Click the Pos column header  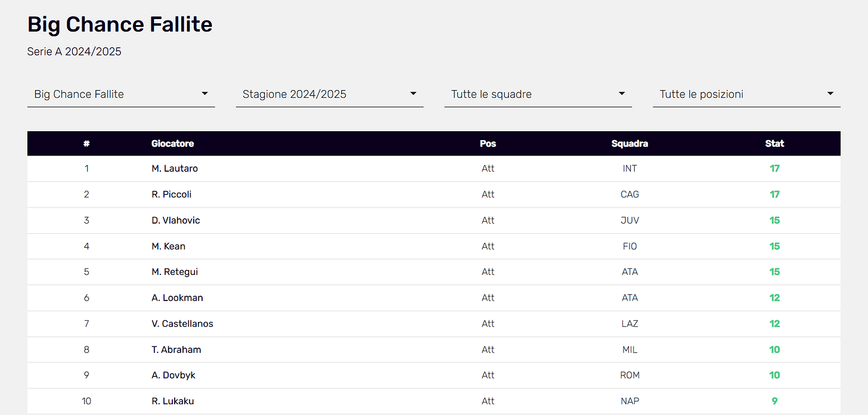click(488, 144)
